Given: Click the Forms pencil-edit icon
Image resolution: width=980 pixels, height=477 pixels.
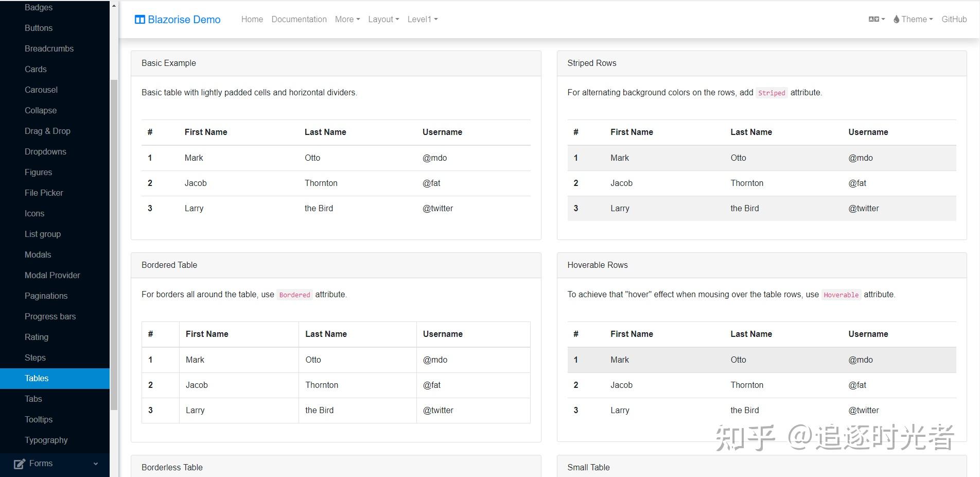Looking at the screenshot, I should click(19, 464).
